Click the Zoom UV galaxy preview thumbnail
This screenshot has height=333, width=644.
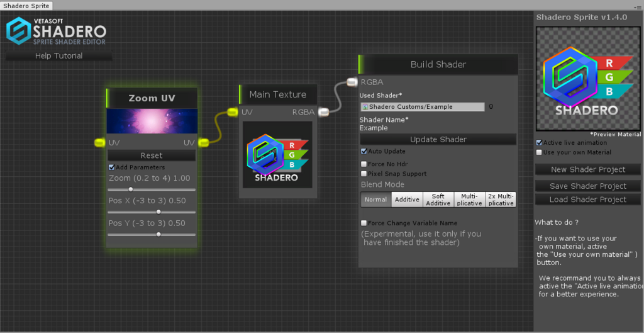pos(152,121)
